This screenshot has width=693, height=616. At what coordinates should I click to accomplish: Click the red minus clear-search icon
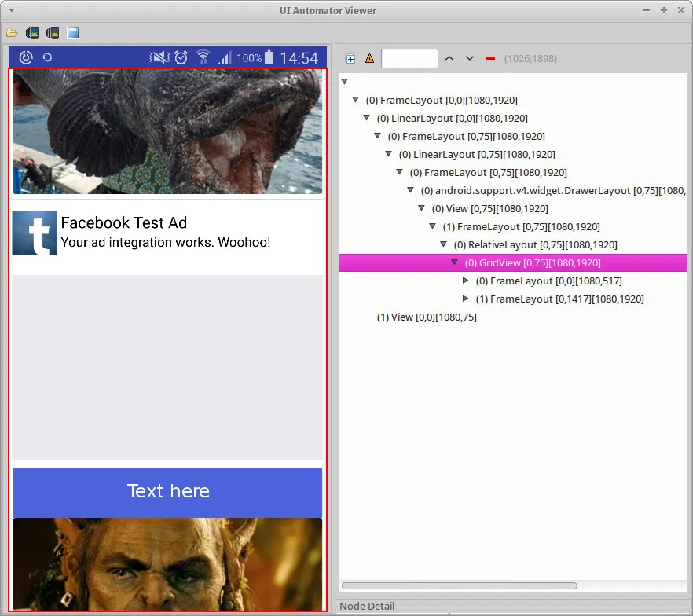coord(490,58)
